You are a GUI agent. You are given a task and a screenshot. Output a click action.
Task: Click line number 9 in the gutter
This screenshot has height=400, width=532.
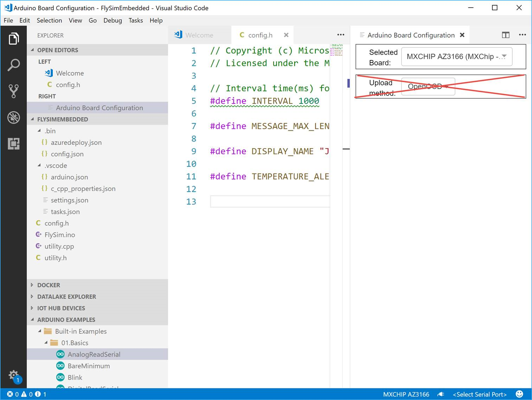coord(194,151)
